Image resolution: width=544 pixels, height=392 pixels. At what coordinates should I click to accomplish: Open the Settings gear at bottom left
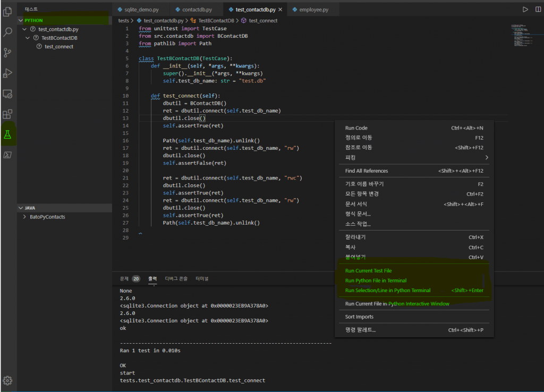point(8,380)
